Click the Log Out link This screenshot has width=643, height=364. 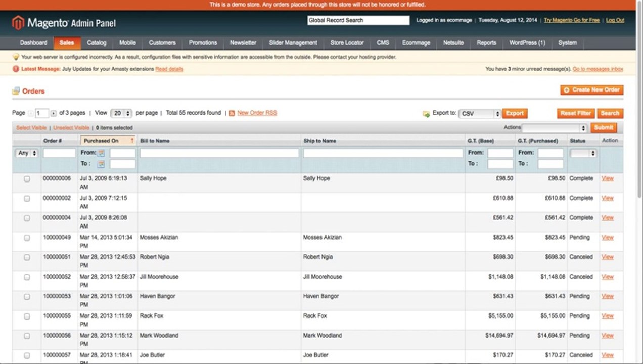pyautogui.click(x=615, y=20)
